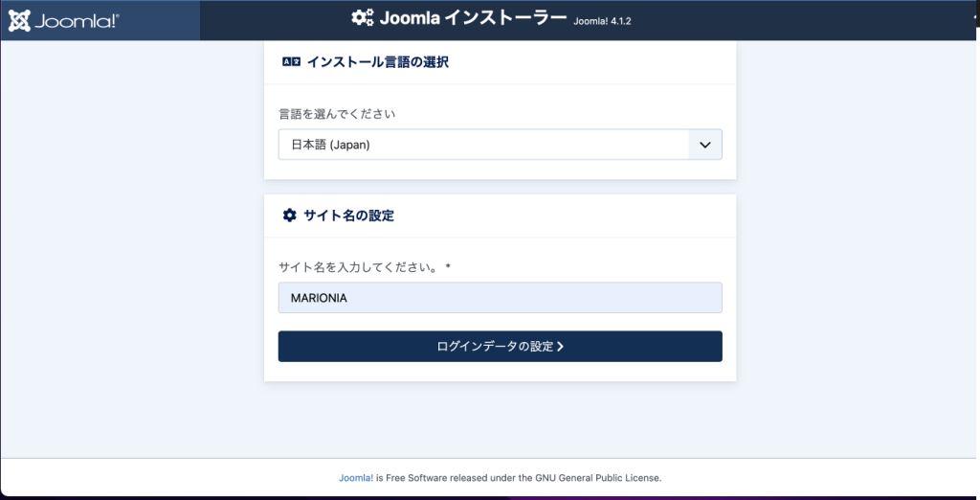Open the 日本語 (Japan) language dropdown
Screen dimensions: 980x500
coord(500,145)
